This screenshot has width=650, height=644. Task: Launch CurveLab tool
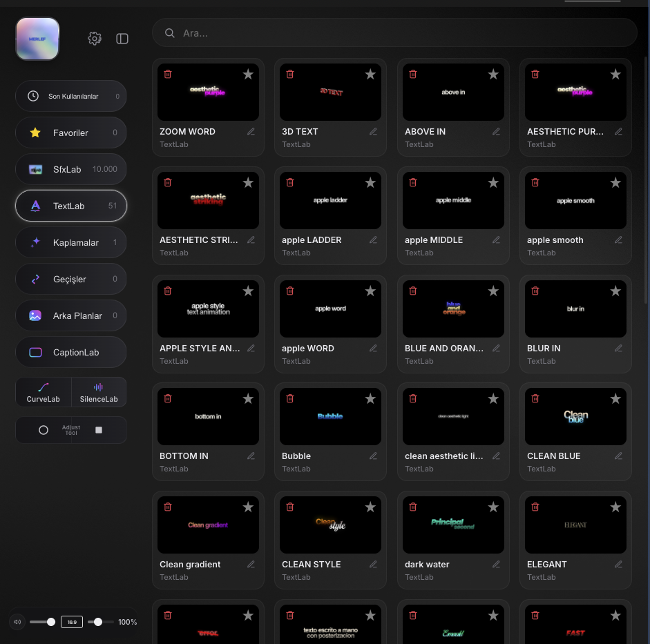(43, 392)
